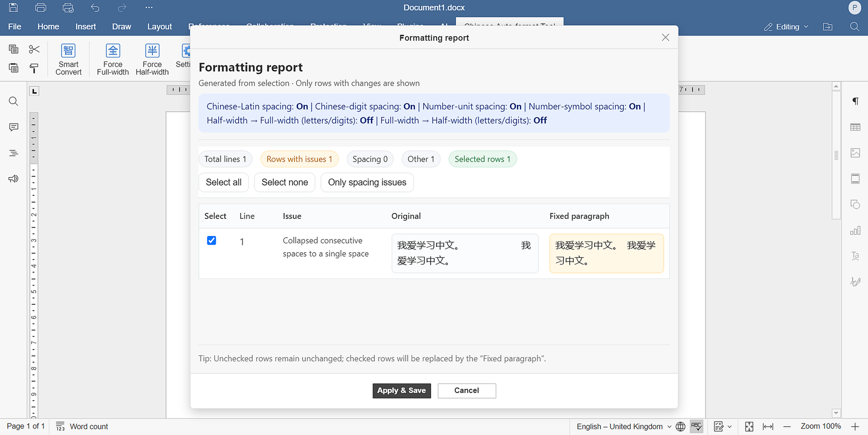The image size is (868, 435).
Task: Open Paragraph settings in right sidebar
Action: coord(855,101)
